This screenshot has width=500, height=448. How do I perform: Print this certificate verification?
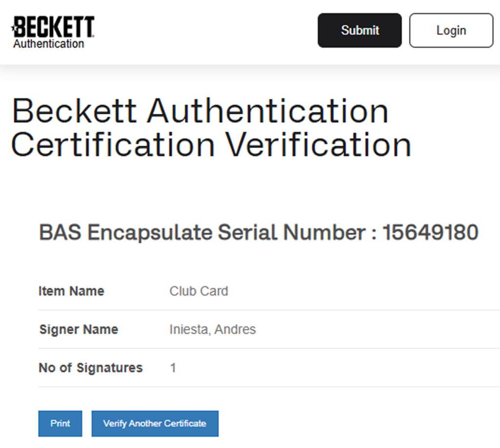tap(60, 424)
